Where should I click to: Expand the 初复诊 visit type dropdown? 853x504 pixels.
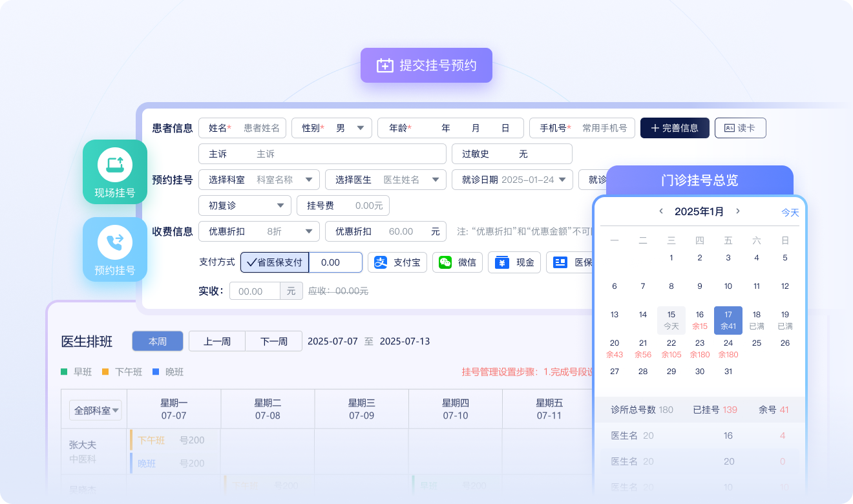pyautogui.click(x=280, y=205)
